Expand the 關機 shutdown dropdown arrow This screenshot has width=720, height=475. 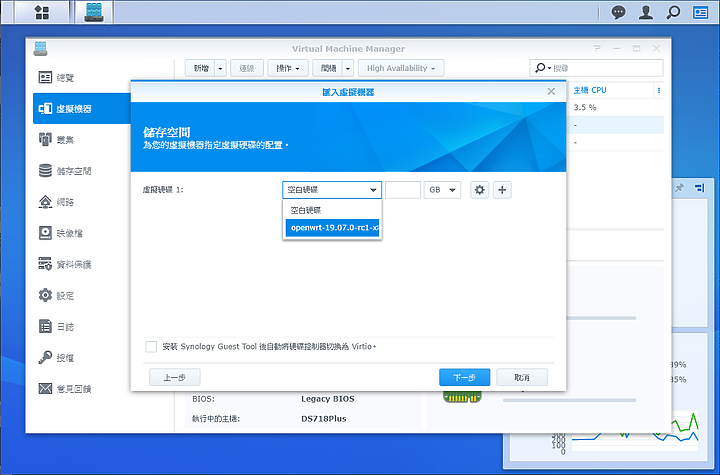click(348, 68)
